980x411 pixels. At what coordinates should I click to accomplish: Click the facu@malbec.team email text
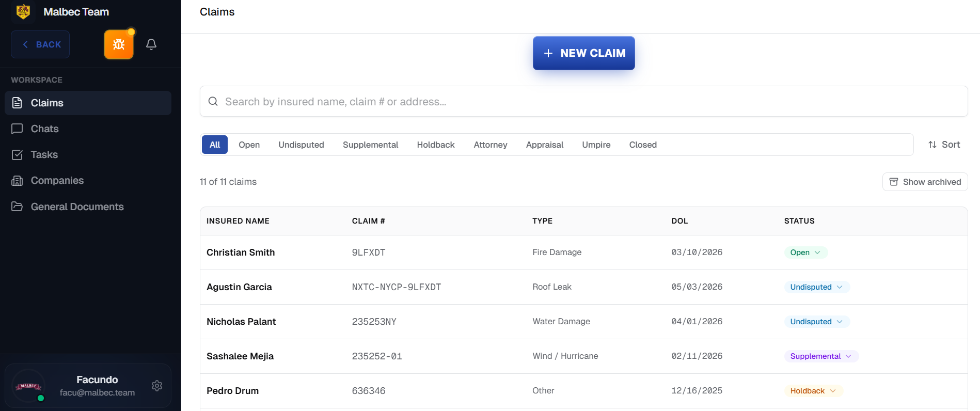tap(97, 392)
